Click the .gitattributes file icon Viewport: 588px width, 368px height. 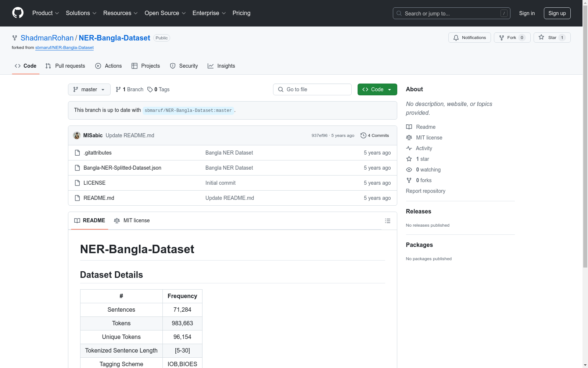coord(77,153)
